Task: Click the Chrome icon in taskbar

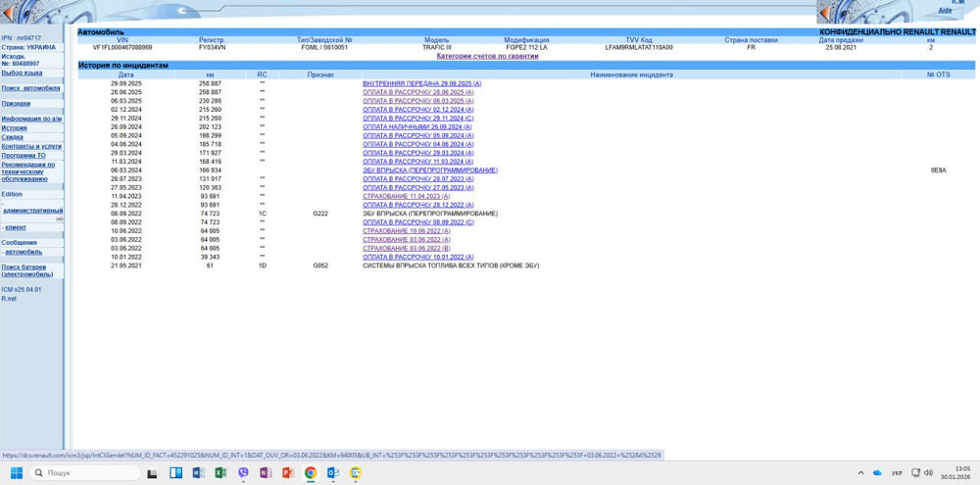Action: 311,473
